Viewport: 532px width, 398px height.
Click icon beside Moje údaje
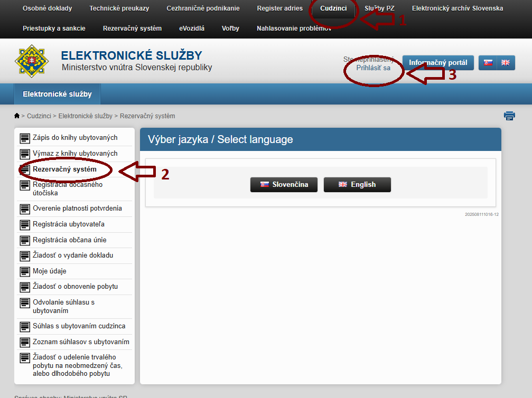[24, 272]
